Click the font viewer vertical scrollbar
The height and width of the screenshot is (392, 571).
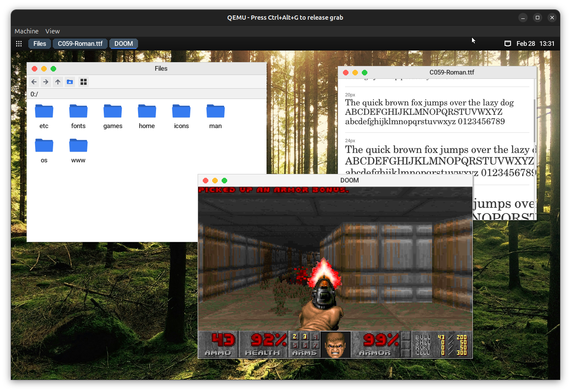[535, 121]
